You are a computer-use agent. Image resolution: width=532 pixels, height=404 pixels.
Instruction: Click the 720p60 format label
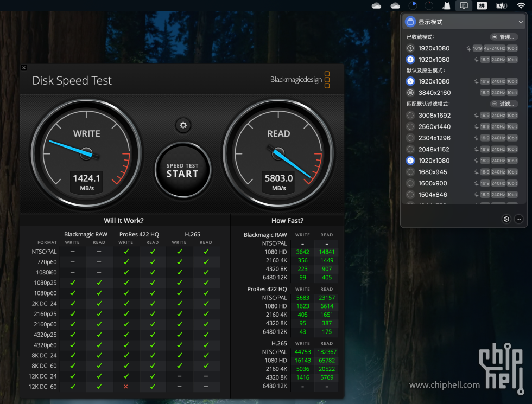tap(47, 262)
